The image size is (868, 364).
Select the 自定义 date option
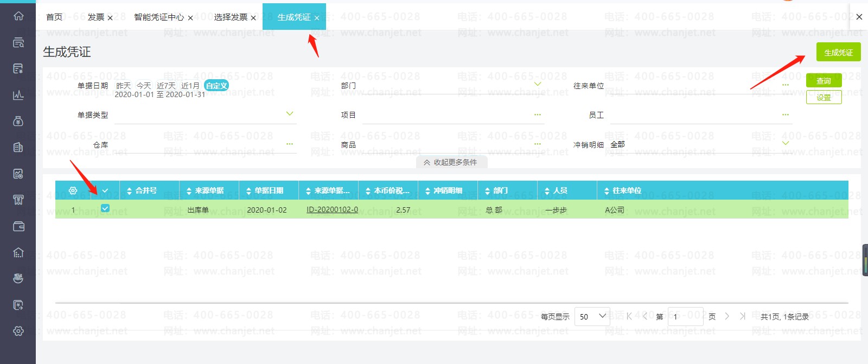[x=216, y=86]
